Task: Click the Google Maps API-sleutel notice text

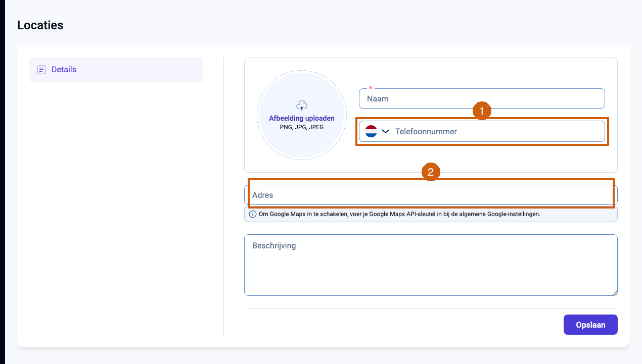Action: coord(399,214)
